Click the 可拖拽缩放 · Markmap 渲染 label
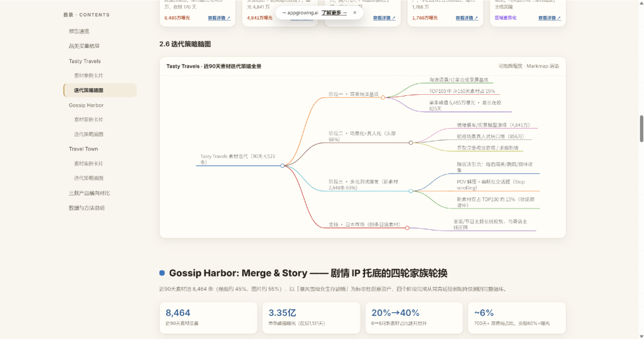 pyautogui.click(x=528, y=66)
